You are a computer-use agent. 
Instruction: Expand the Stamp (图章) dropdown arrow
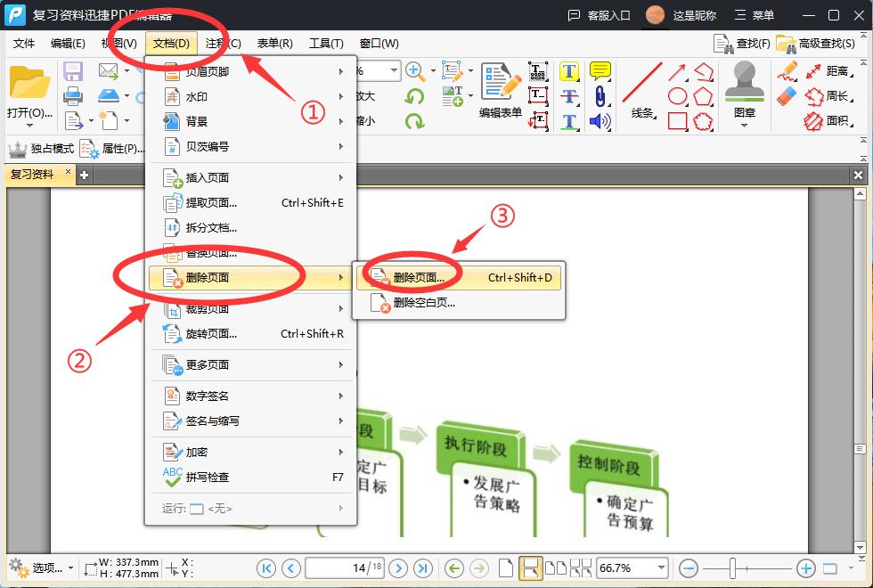744,126
